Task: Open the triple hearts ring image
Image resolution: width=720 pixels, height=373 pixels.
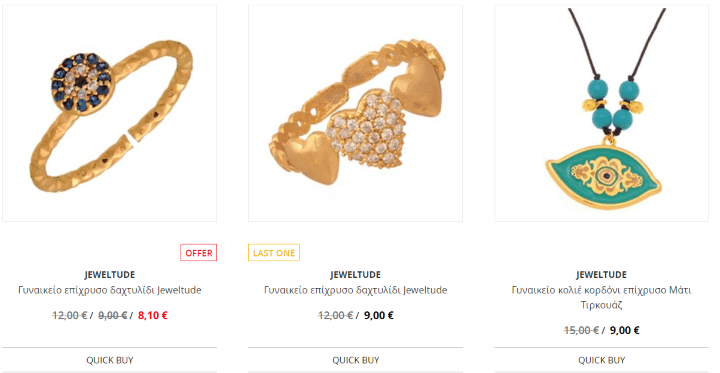Action: [x=355, y=113]
